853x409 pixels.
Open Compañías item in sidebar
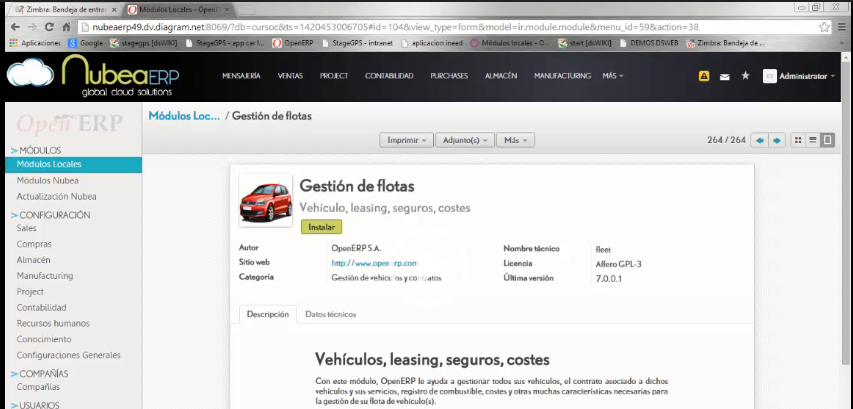38,387
